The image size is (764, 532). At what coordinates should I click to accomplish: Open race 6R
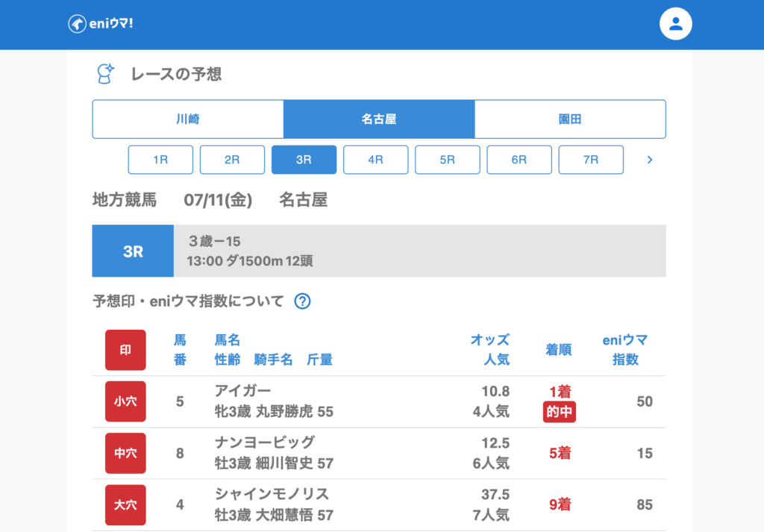pyautogui.click(x=519, y=160)
